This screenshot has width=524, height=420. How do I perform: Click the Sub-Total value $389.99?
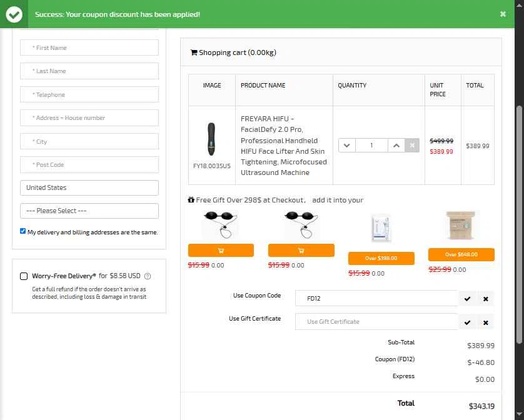pos(481,346)
